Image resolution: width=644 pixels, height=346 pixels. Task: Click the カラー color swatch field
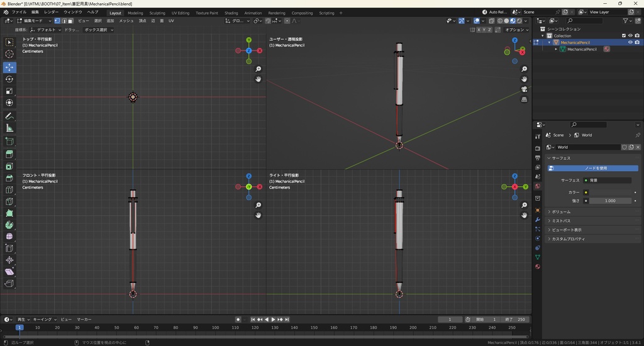pos(611,193)
